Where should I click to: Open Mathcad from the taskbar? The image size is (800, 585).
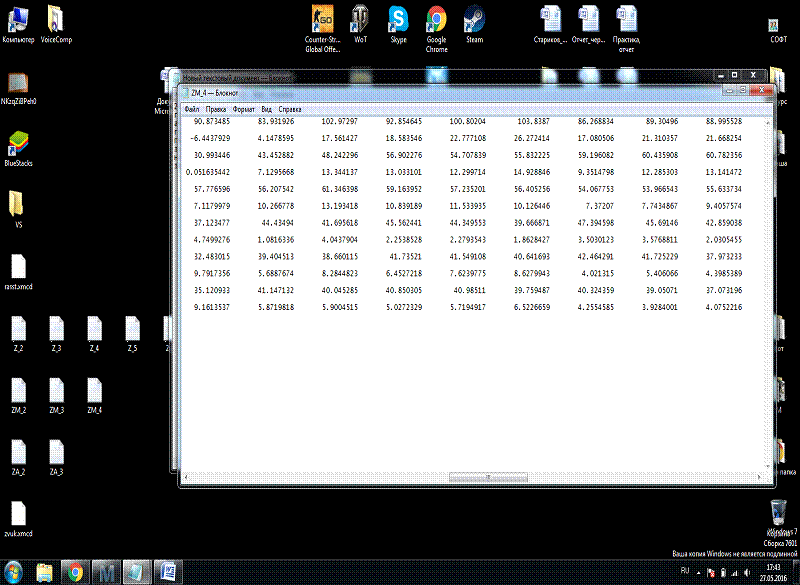coord(107,572)
